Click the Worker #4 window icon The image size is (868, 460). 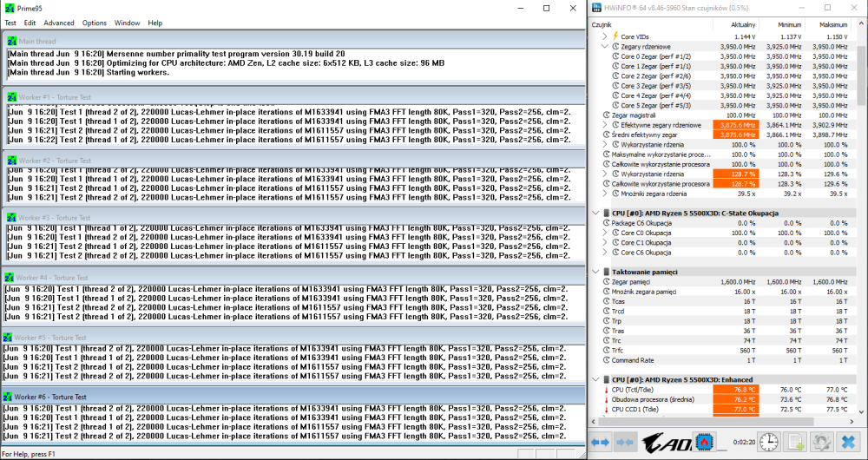pos(9,278)
